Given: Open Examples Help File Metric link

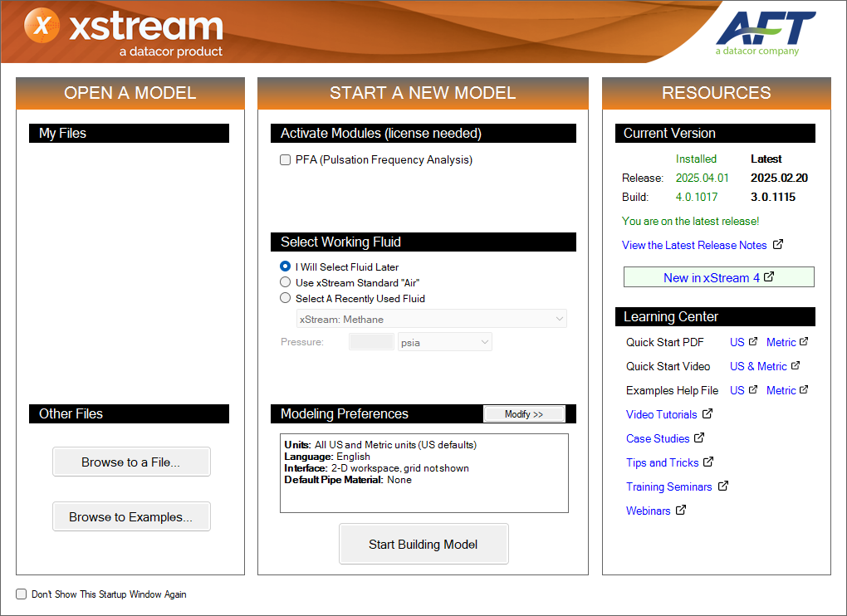Looking at the screenshot, I should [x=781, y=390].
